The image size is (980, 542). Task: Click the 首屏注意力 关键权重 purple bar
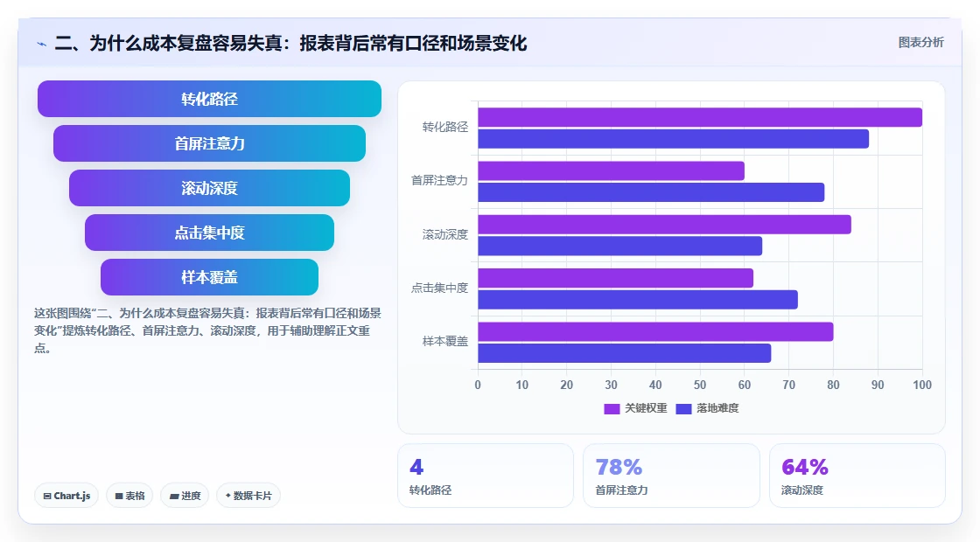pos(612,171)
